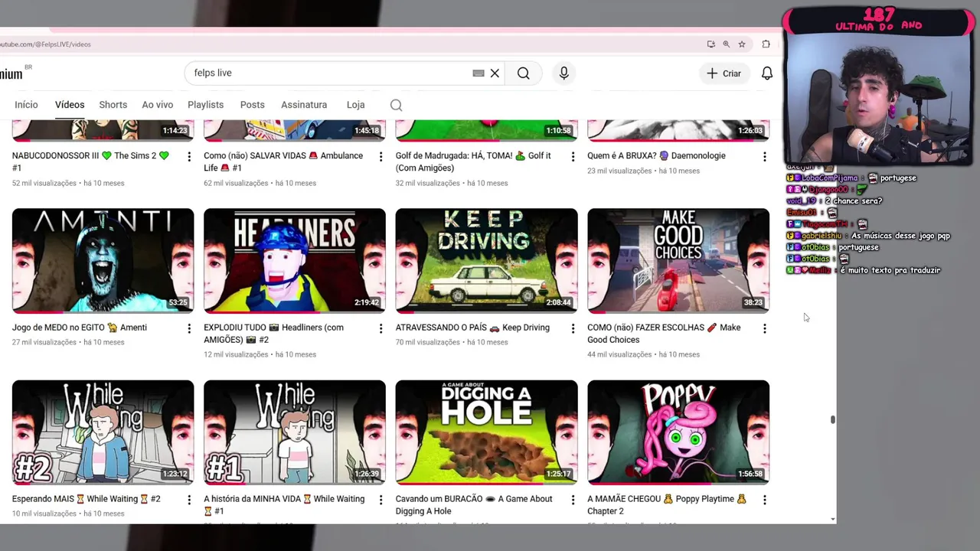
Task: Open 'ATRAVESSANDO O PAÍS' title link
Action: click(472, 328)
